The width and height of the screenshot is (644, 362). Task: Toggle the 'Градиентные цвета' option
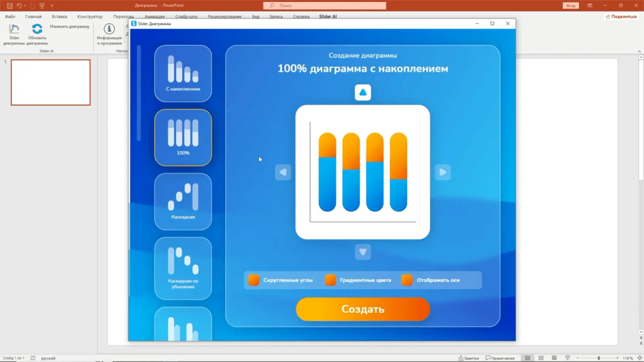[x=330, y=280]
